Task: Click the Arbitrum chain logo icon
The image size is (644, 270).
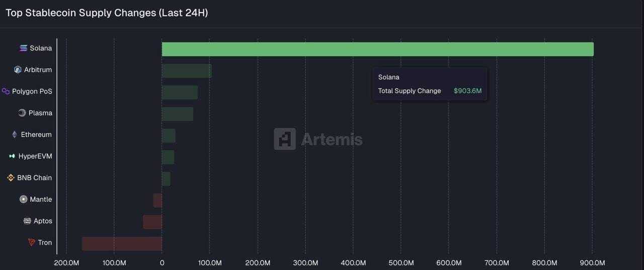Action: click(18, 70)
